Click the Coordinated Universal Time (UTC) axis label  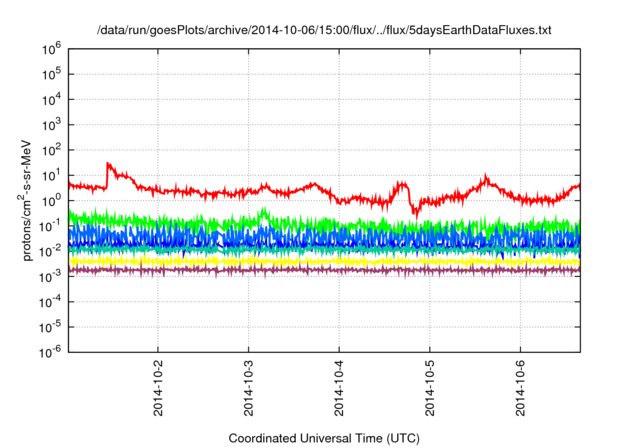pos(324,438)
